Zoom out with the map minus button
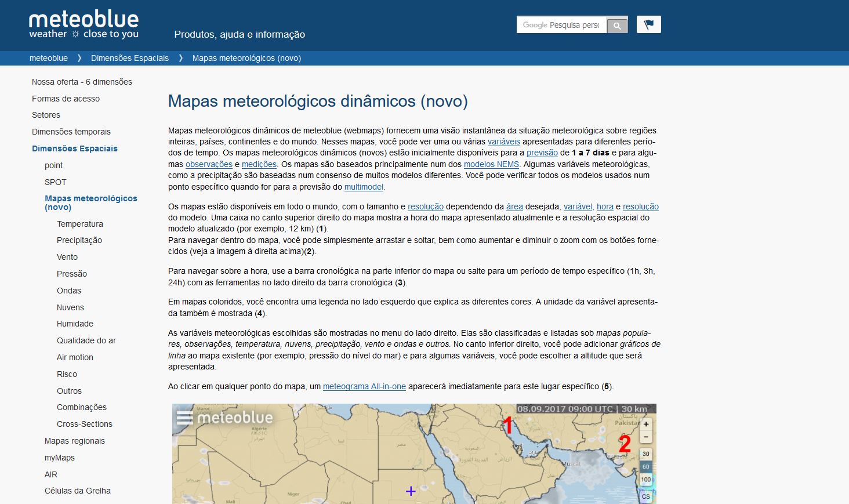 [x=646, y=437]
